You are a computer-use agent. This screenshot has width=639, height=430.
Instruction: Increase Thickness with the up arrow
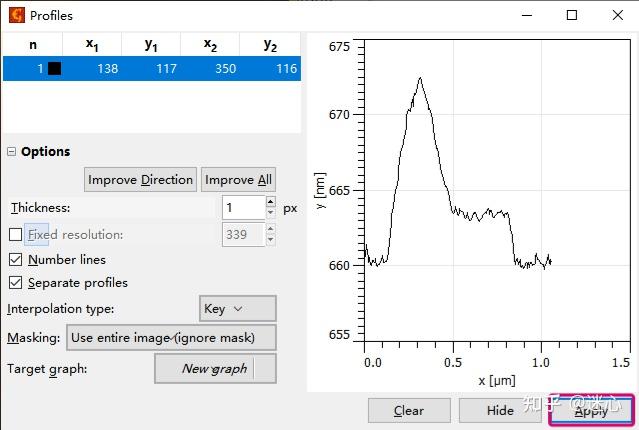click(x=270, y=203)
